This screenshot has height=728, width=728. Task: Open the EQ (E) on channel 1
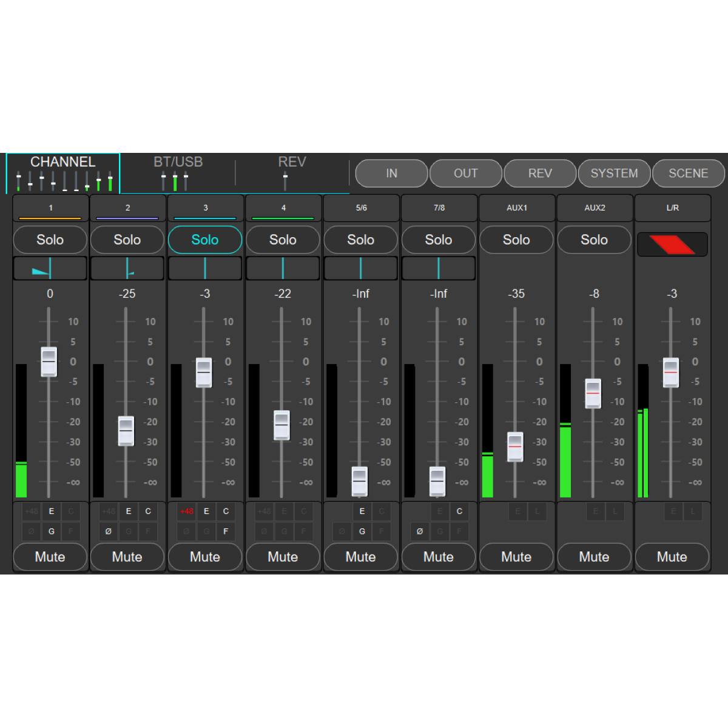point(51,511)
